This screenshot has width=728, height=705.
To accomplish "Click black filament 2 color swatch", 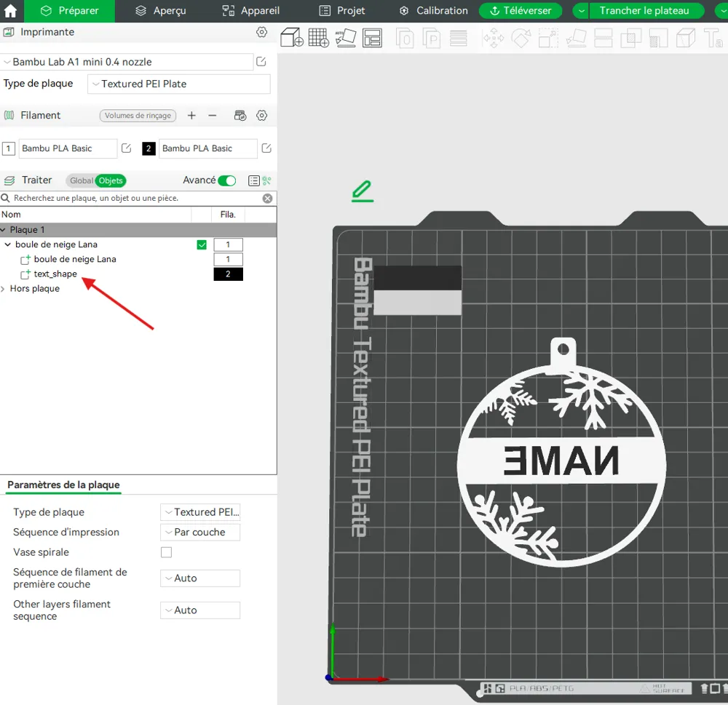I will (x=149, y=148).
